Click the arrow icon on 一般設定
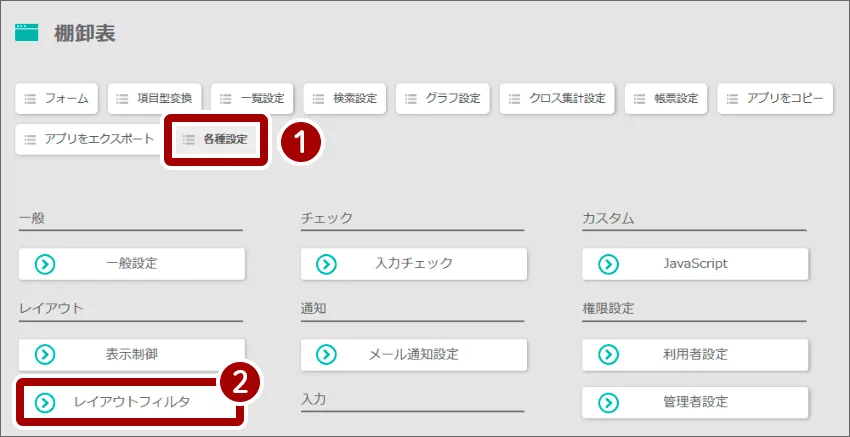The width and height of the screenshot is (850, 437). pyautogui.click(x=45, y=265)
